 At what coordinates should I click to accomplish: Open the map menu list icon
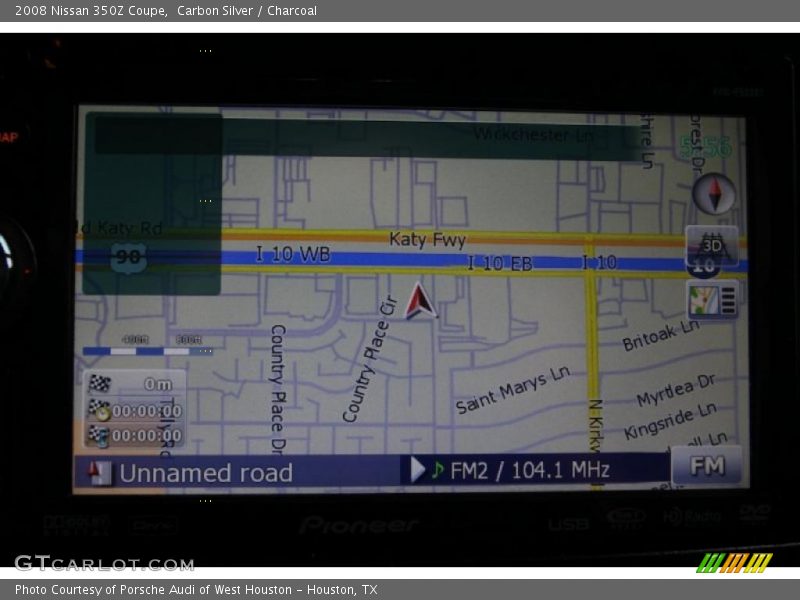pyautogui.click(x=712, y=300)
